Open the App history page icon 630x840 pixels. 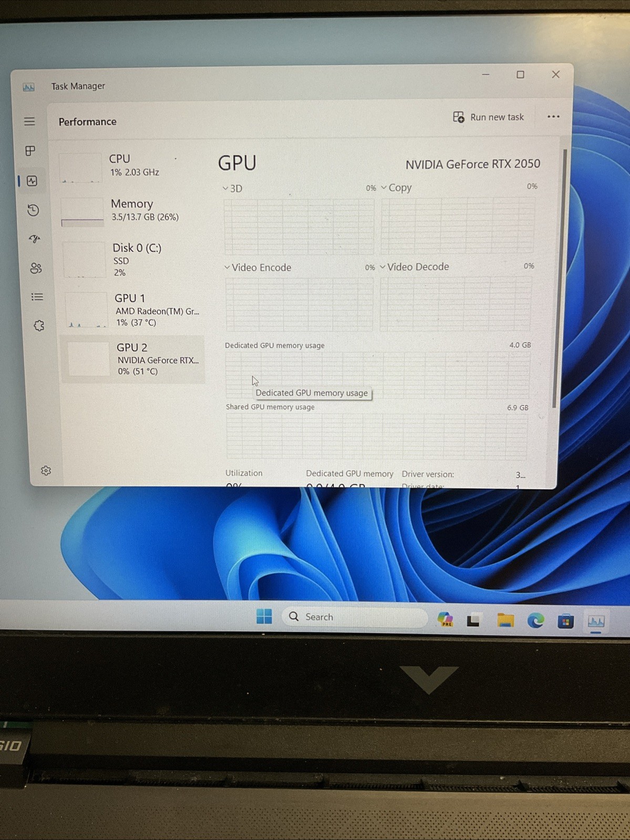coord(33,211)
